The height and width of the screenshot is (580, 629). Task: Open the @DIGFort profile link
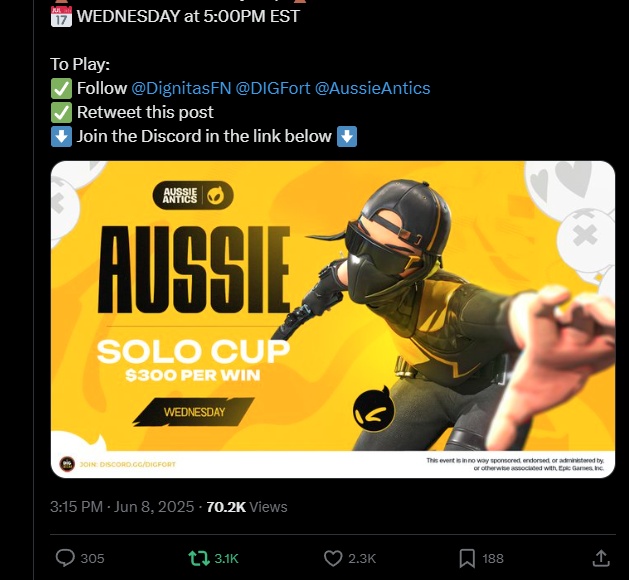(273, 88)
